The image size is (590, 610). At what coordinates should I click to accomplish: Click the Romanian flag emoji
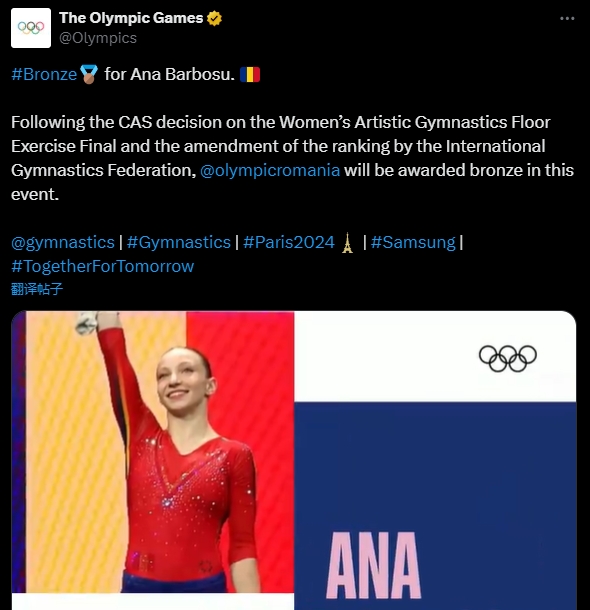pyautogui.click(x=250, y=74)
